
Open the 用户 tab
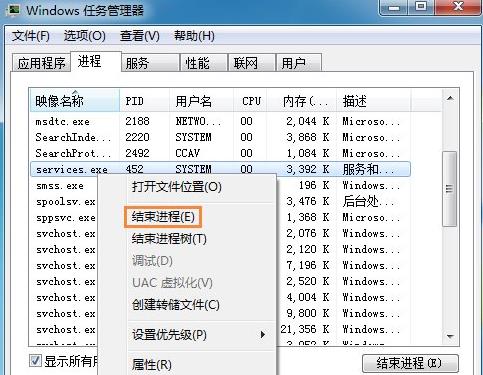[299, 63]
